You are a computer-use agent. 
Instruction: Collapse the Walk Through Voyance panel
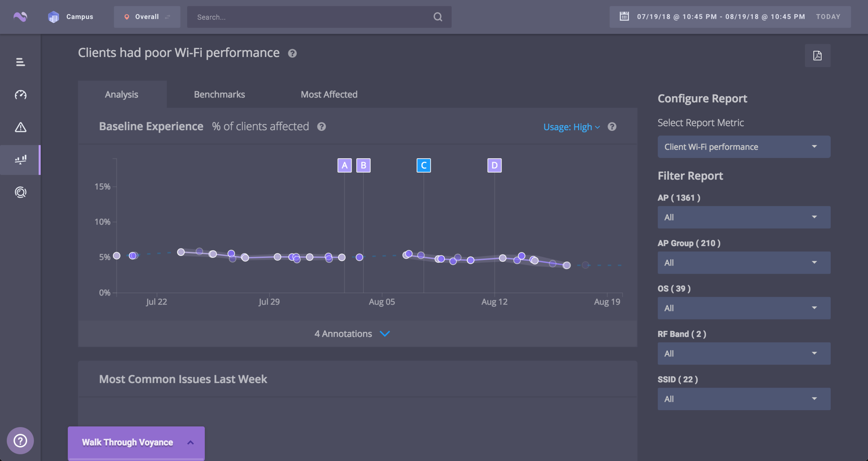pos(190,442)
